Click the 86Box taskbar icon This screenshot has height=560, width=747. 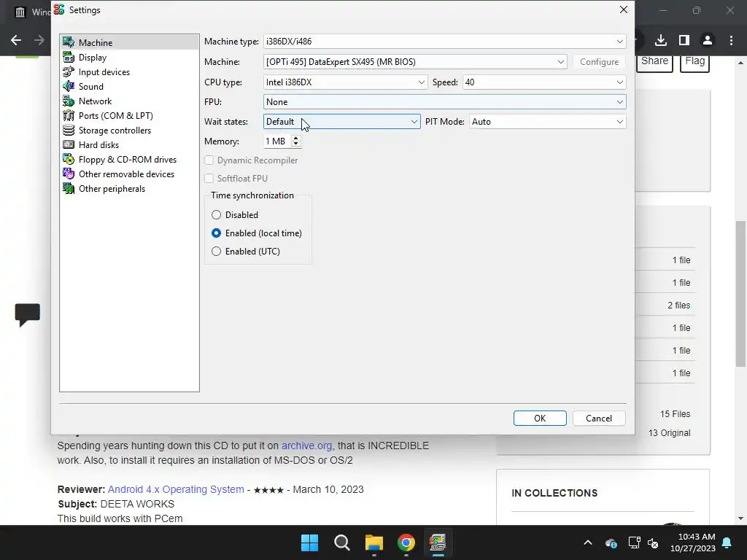point(438,542)
